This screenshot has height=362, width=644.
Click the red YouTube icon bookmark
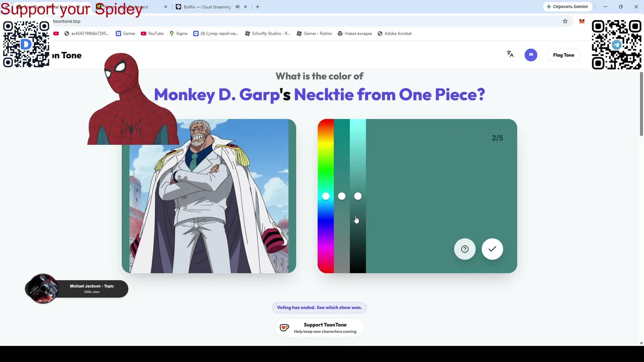pos(56,34)
